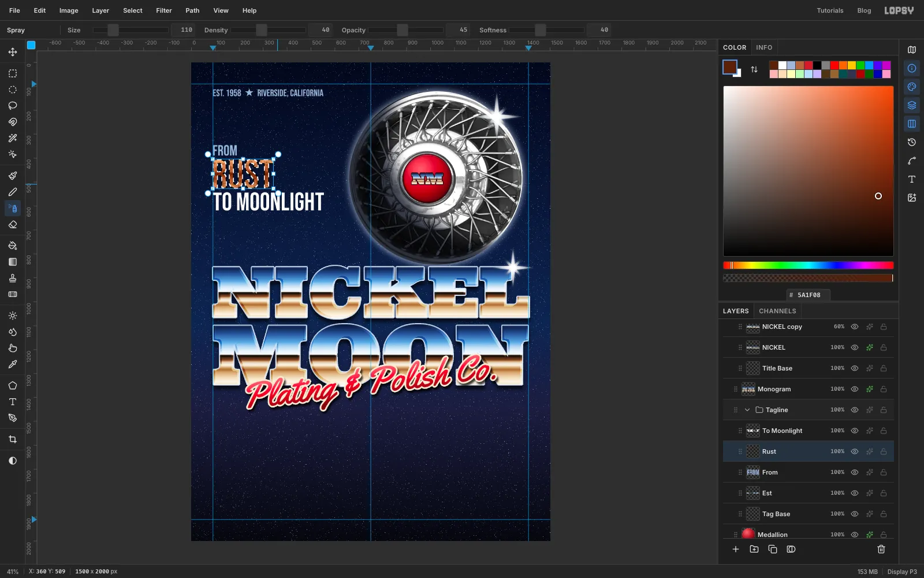The width and height of the screenshot is (924, 578).
Task: Hide the Rust layer
Action: click(x=855, y=451)
